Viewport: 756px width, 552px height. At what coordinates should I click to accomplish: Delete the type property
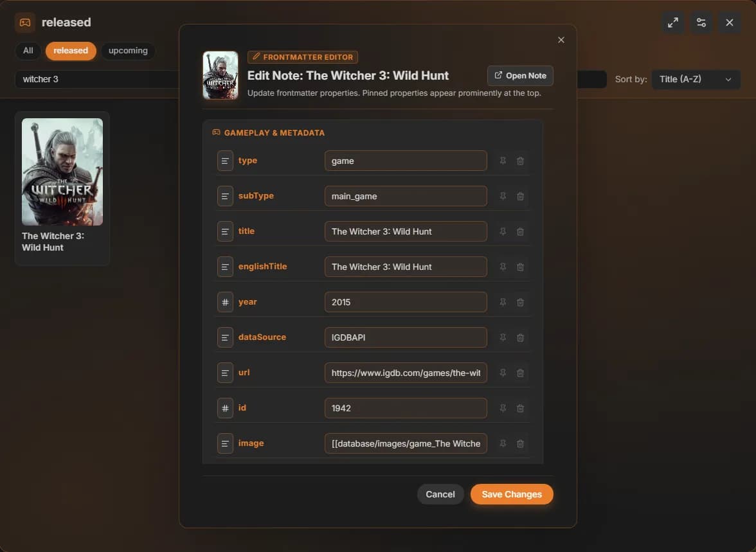coord(520,161)
